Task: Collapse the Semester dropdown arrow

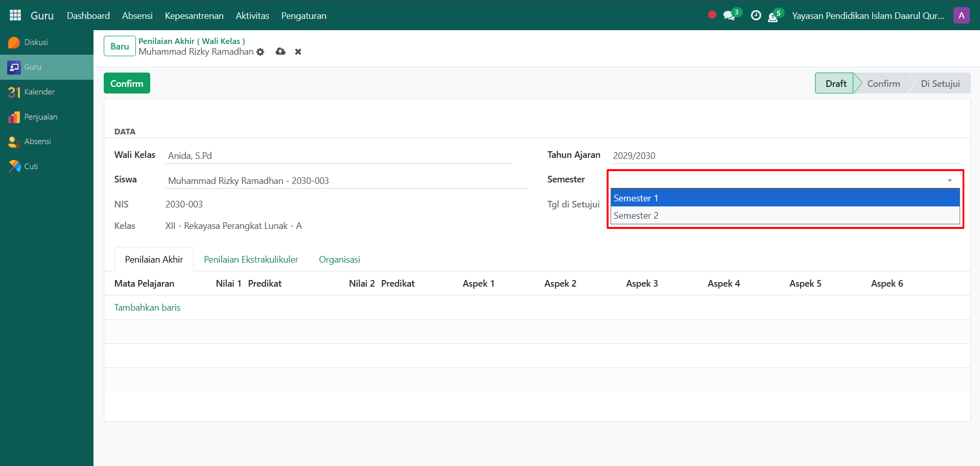Action: [949, 180]
